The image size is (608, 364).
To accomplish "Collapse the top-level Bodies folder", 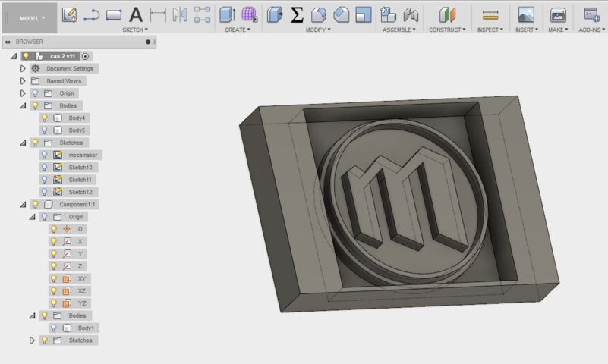I will pos(24,105).
